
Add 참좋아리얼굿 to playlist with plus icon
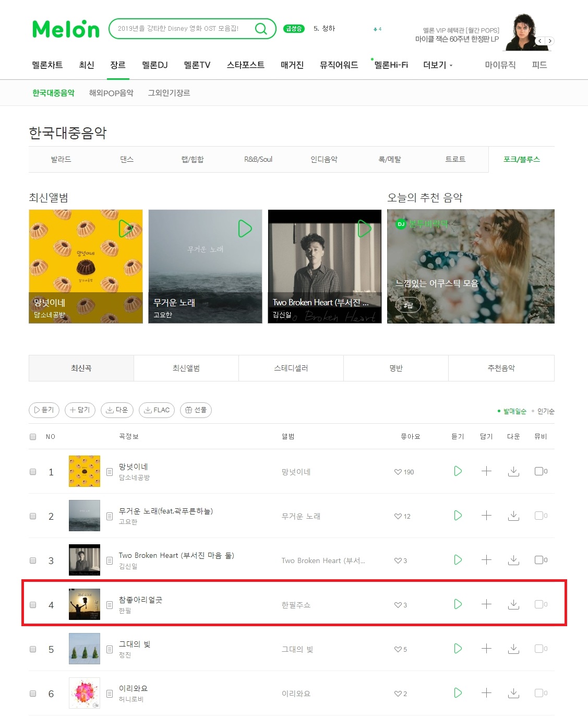pyautogui.click(x=486, y=604)
